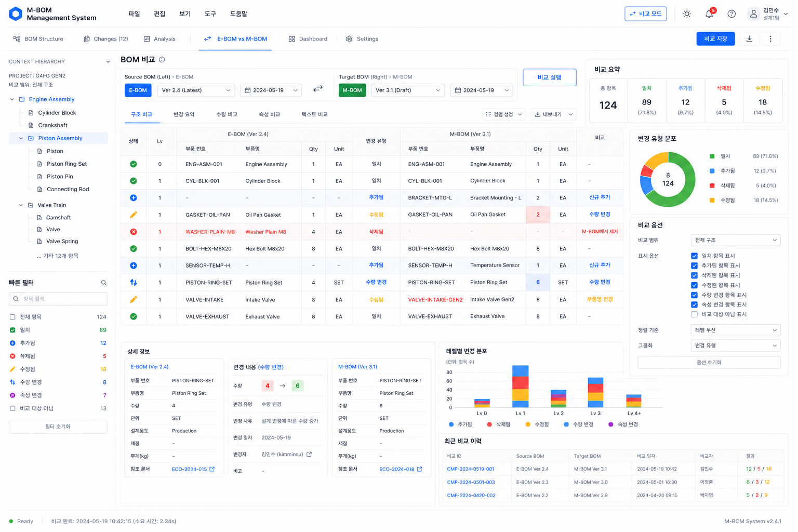Open the more options kebab menu
Viewport: 798px width, 532px height.
770,39
